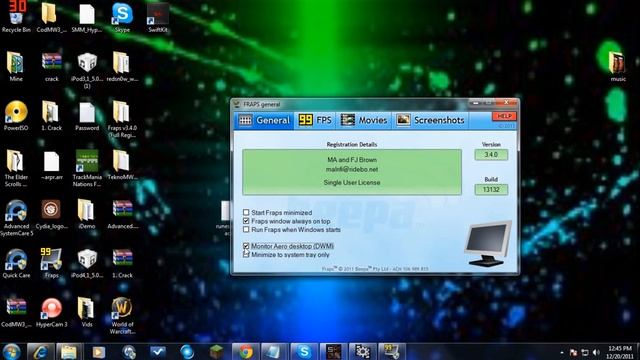640x360 pixels.
Task: Show hidden system tray icons arrow
Action: 562,352
